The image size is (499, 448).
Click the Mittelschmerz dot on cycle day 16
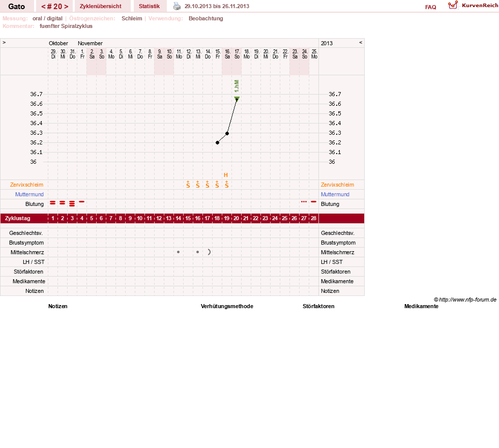click(198, 252)
